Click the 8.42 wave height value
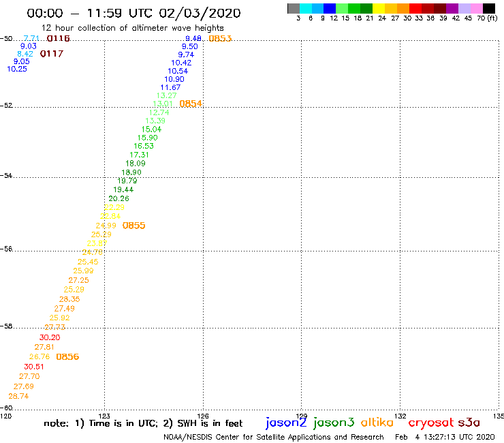 (x=25, y=54)
